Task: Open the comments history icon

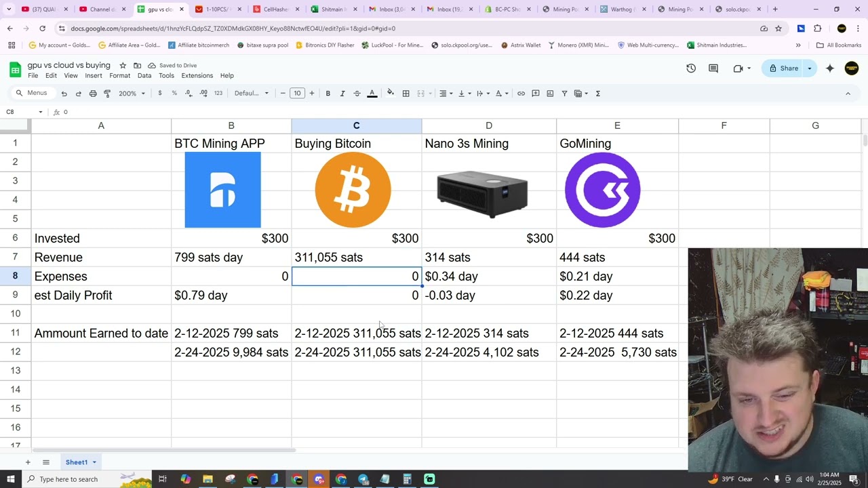Action: [713, 68]
